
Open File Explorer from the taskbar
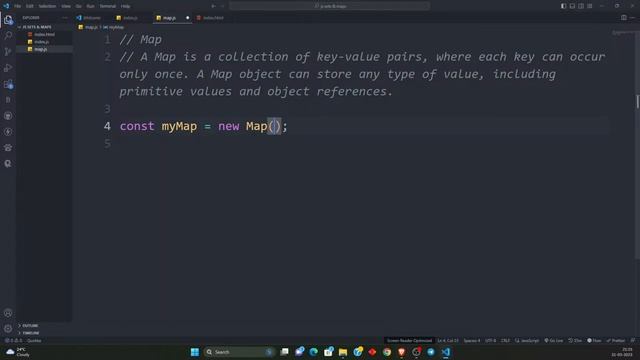pyautogui.click(x=343, y=352)
